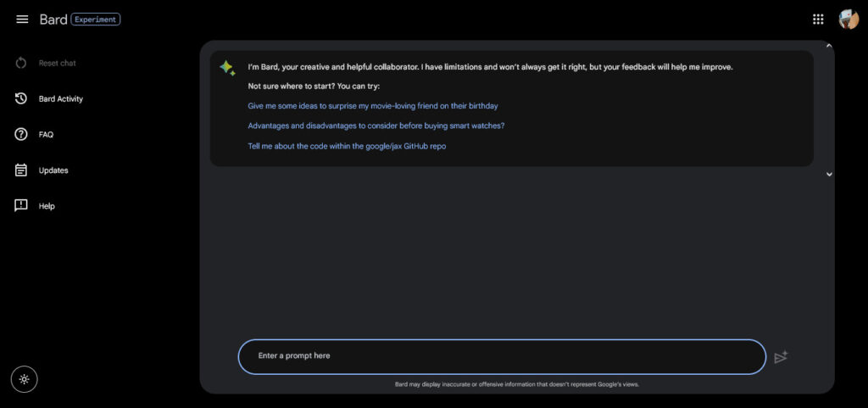Screen dimensions: 868x408
Task: Click the 'I'm Bard, your creative' intro text
Action: pyautogui.click(x=491, y=67)
